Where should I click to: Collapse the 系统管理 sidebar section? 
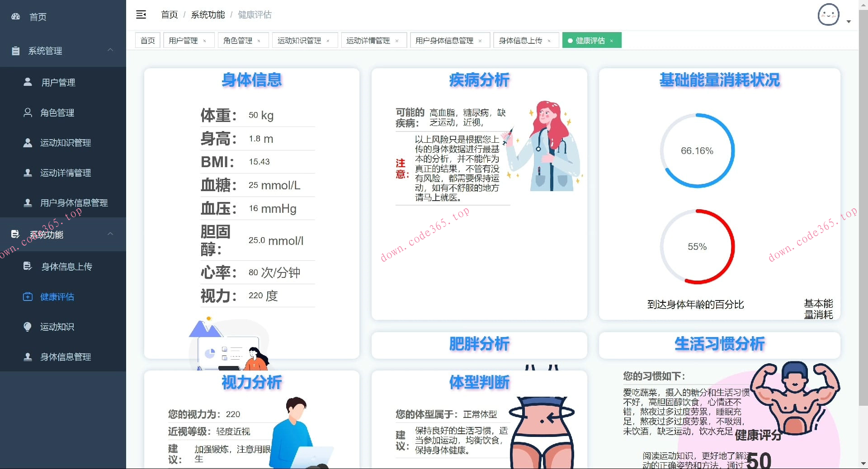tap(111, 51)
